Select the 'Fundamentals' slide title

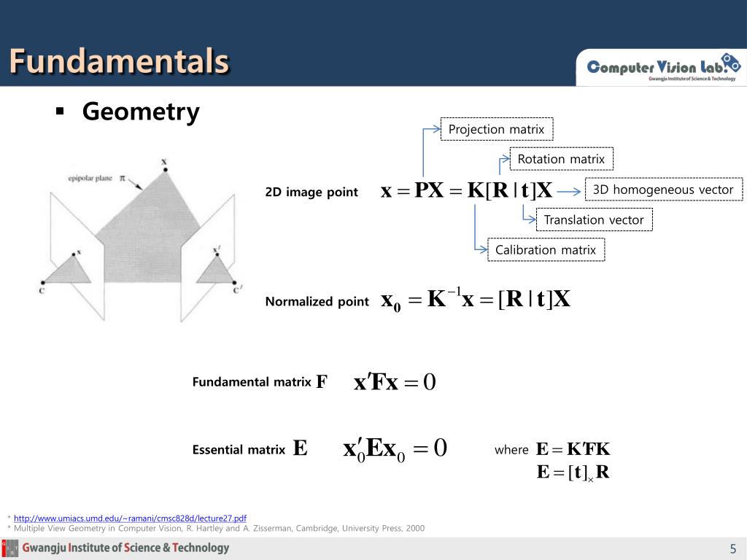click(x=119, y=61)
